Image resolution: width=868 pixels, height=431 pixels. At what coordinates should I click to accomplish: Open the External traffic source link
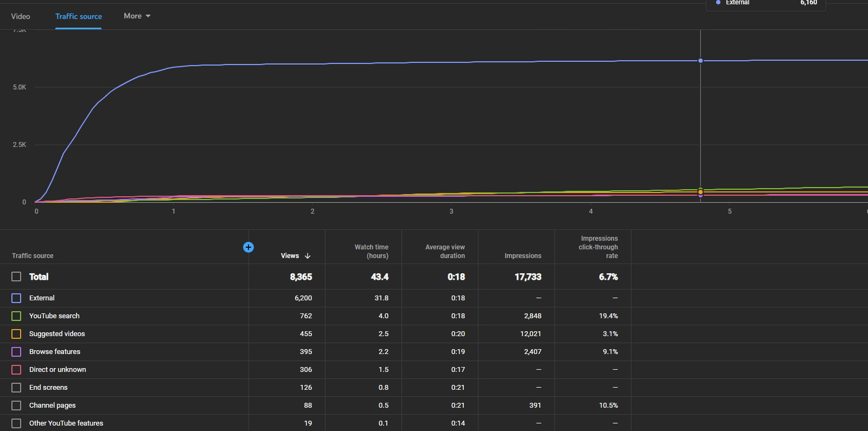pos(42,298)
